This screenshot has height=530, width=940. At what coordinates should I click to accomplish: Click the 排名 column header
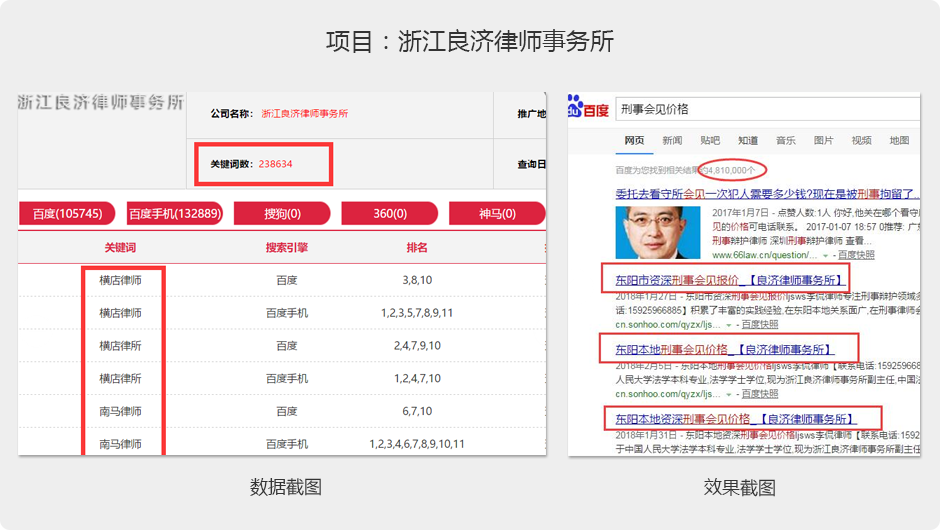[x=417, y=248]
